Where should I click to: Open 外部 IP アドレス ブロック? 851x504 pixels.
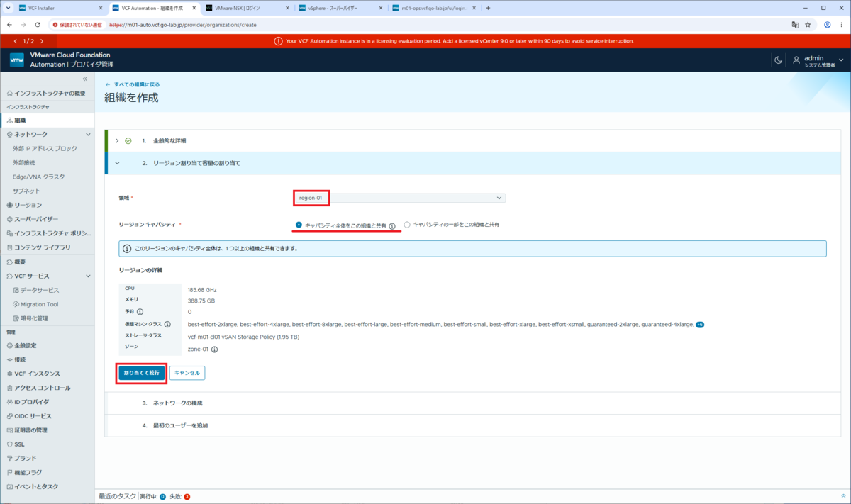(x=45, y=148)
